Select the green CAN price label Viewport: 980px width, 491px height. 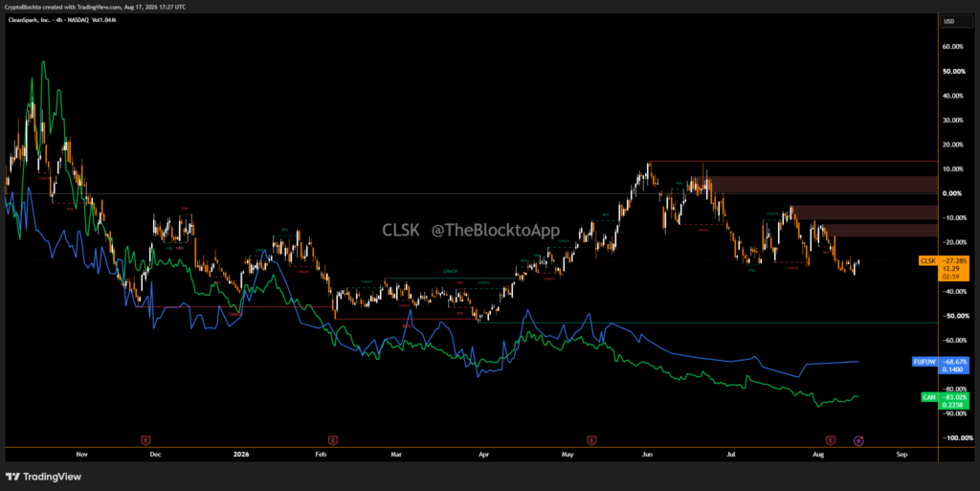click(x=929, y=397)
